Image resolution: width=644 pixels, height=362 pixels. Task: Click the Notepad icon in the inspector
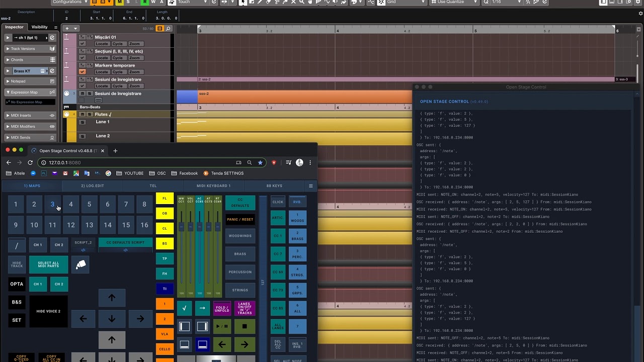[52, 81]
